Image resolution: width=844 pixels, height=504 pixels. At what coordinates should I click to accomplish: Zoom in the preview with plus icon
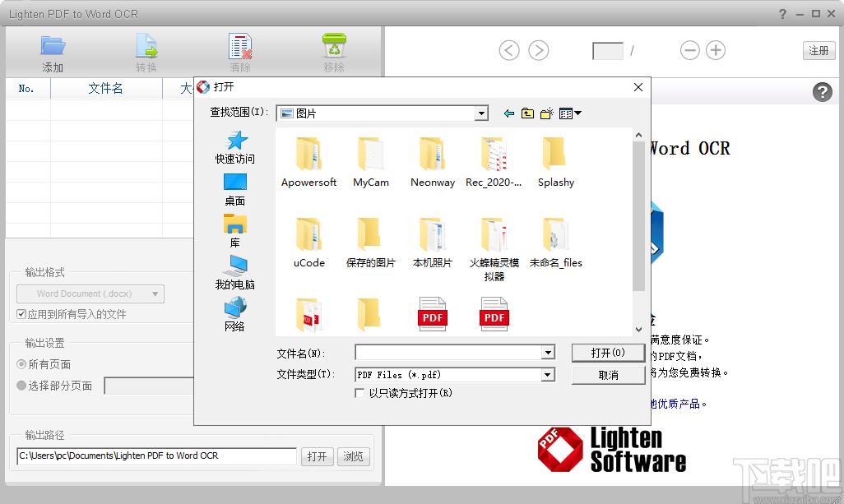[716, 50]
